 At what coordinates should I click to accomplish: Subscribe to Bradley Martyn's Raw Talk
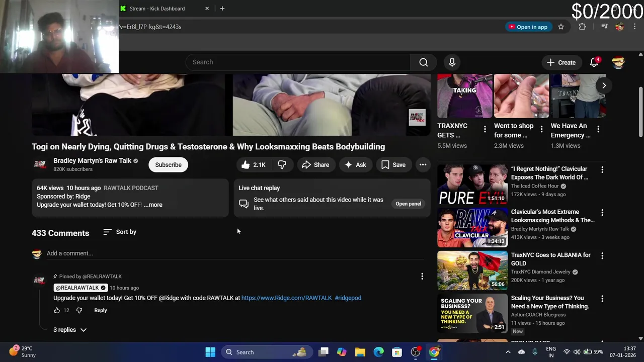click(168, 165)
